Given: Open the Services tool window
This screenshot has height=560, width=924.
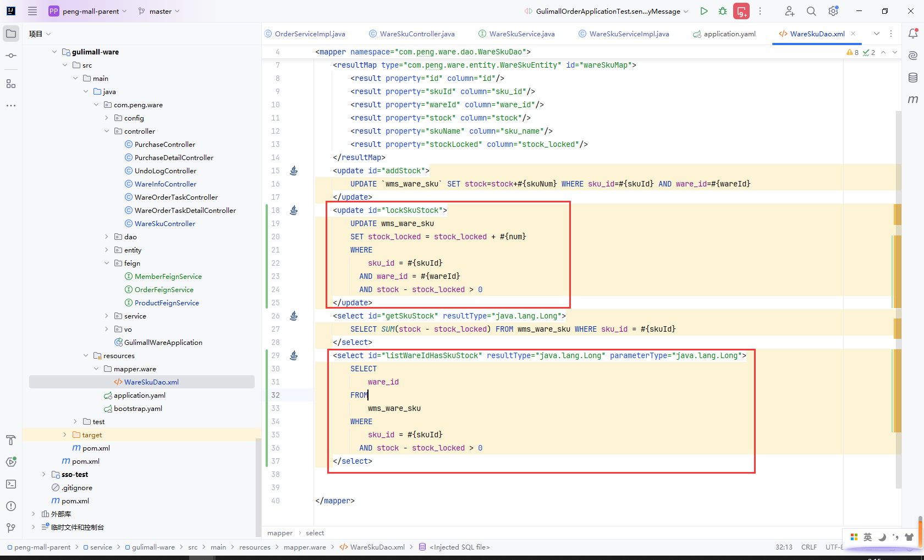Looking at the screenshot, I should click(11, 462).
